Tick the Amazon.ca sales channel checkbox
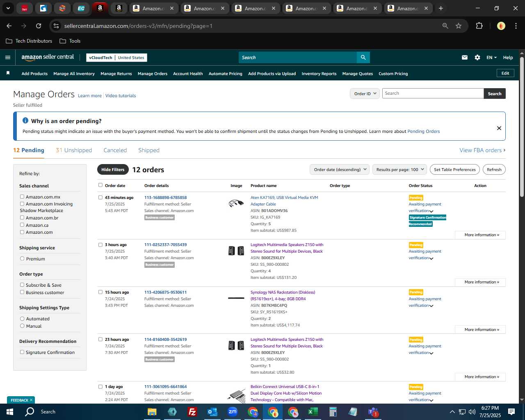 coord(22,225)
